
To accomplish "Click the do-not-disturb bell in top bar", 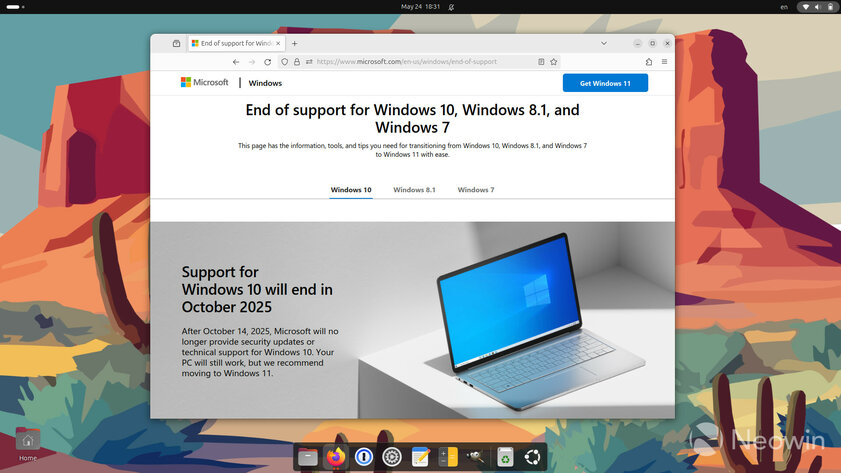I will 451,7.
